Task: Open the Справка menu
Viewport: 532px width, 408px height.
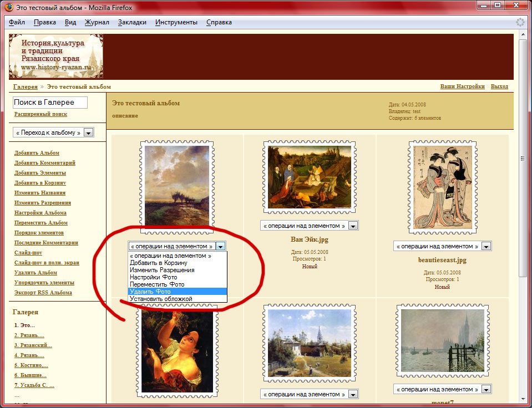Action: (219, 22)
